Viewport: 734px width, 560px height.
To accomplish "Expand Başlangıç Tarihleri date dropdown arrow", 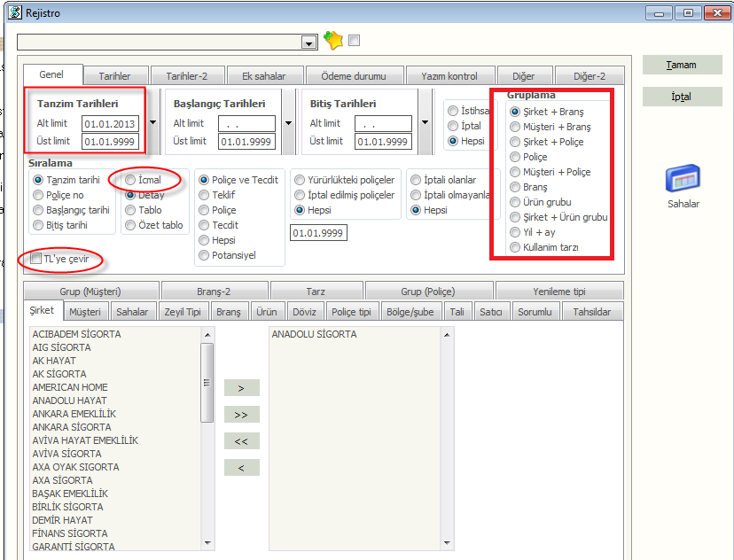I will click(290, 122).
